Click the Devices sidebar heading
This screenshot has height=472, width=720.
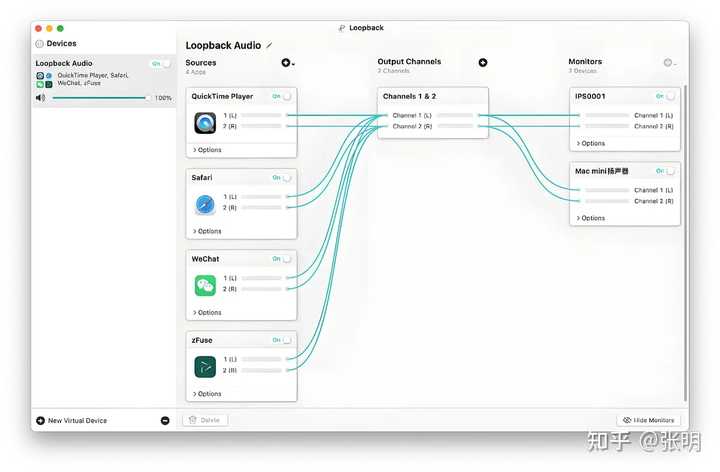[x=62, y=44]
